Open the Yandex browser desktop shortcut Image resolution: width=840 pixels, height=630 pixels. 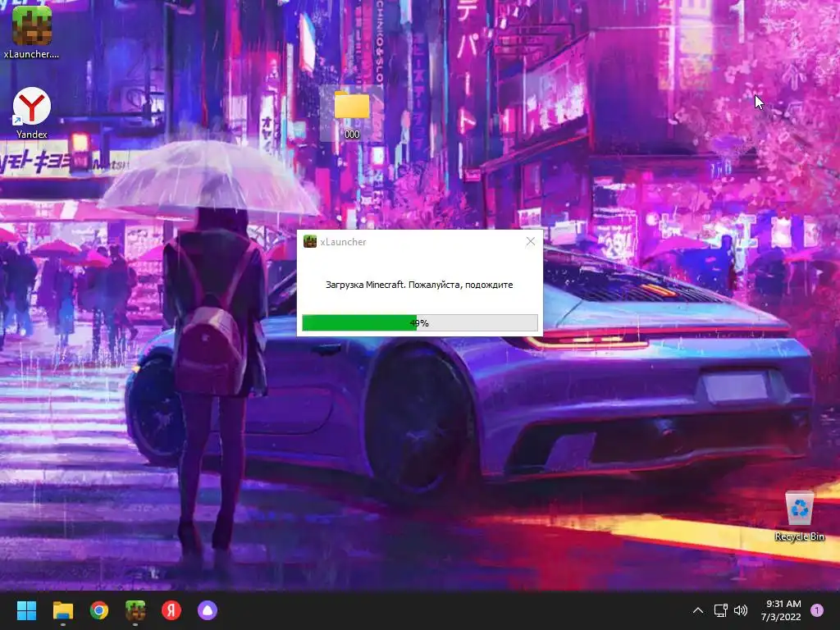click(x=32, y=113)
